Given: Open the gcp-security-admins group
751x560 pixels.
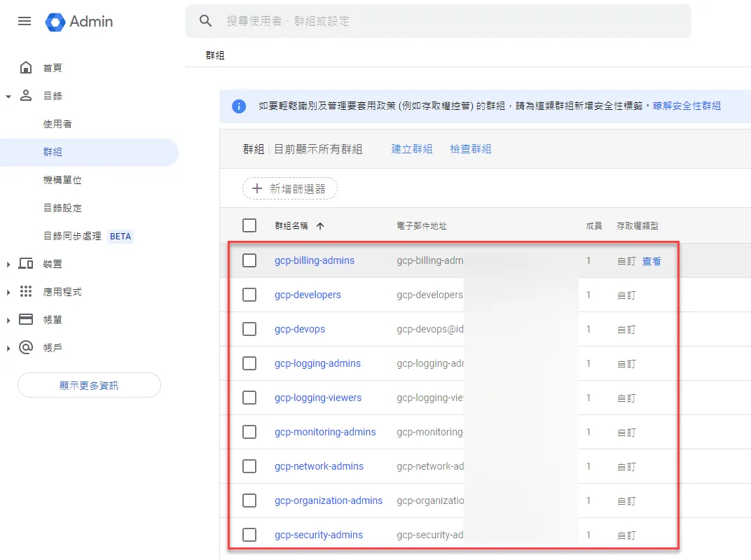Looking at the screenshot, I should pyautogui.click(x=319, y=535).
